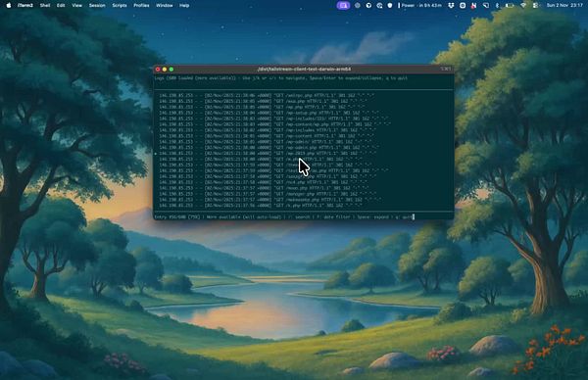Click the purple screen icon in menu bar
This screenshot has height=380, width=588.
pos(343,5)
